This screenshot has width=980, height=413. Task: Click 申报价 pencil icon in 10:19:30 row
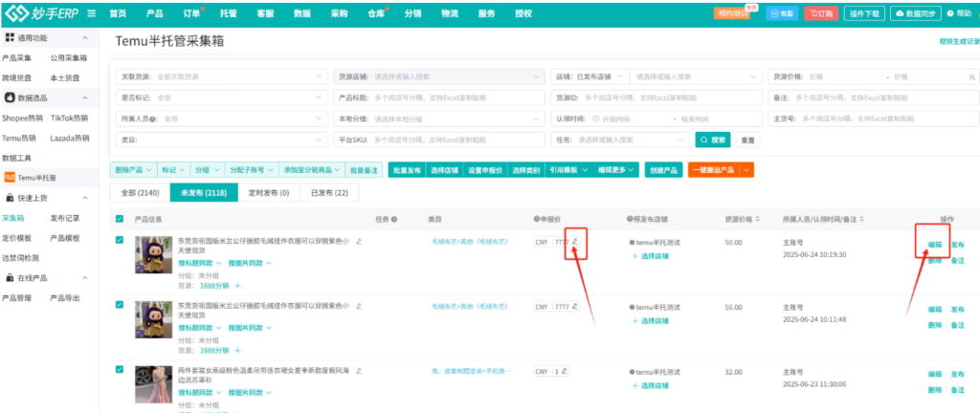pos(575,242)
